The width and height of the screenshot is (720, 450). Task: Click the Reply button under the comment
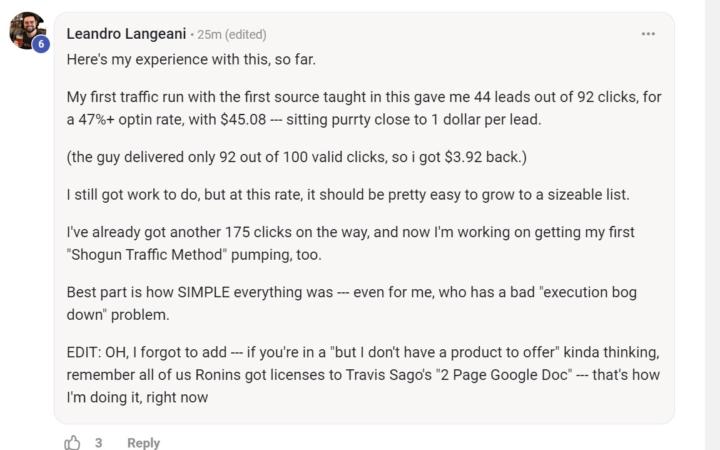pos(143,442)
